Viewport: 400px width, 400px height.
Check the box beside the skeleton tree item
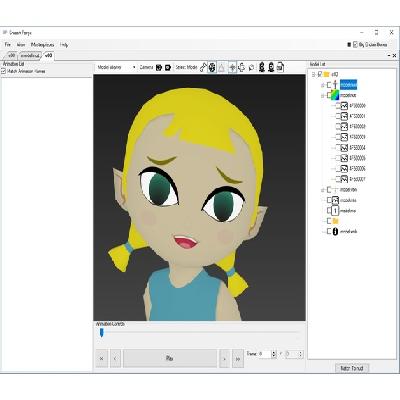[x=329, y=85]
